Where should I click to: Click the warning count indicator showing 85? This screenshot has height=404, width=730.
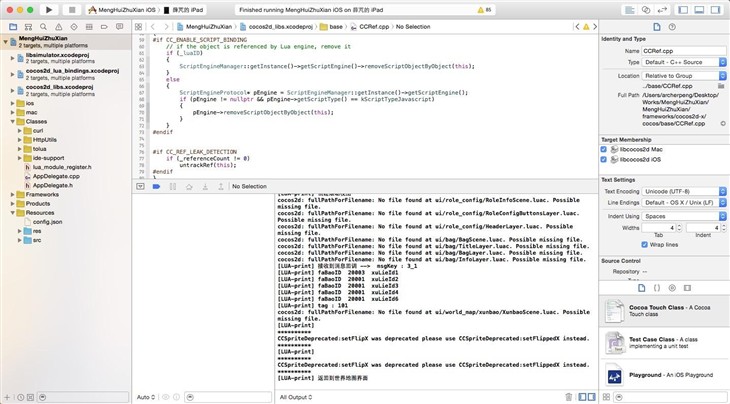[x=484, y=10]
